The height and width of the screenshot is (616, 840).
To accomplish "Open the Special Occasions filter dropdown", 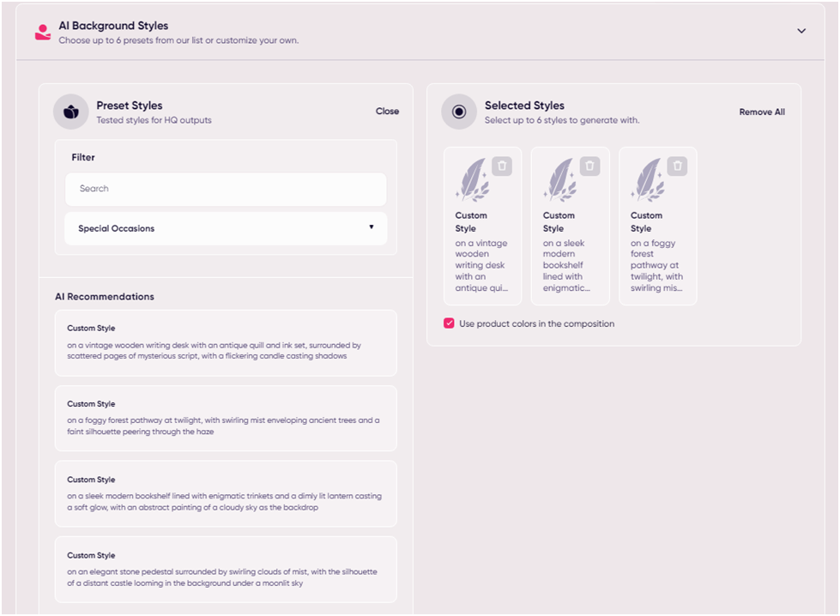I will [226, 228].
